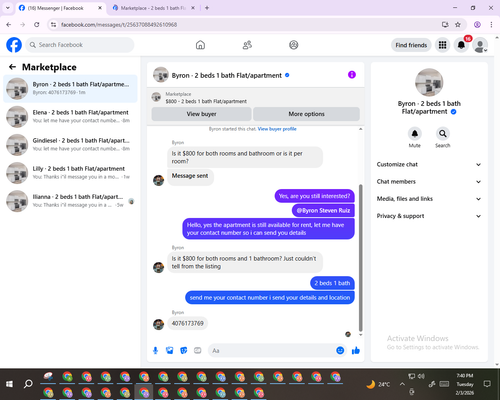The width and height of the screenshot is (500, 400).
Task: Click the large profile picture in info panel
Action: 429,82
